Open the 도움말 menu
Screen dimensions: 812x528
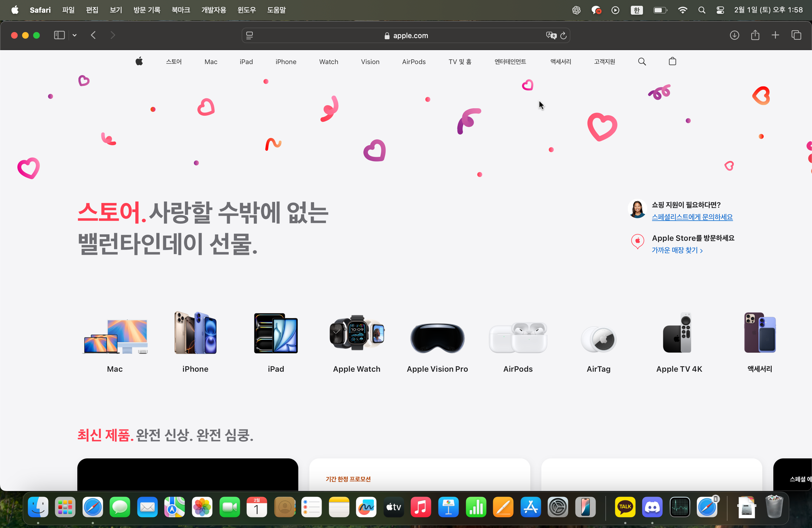[276, 10]
